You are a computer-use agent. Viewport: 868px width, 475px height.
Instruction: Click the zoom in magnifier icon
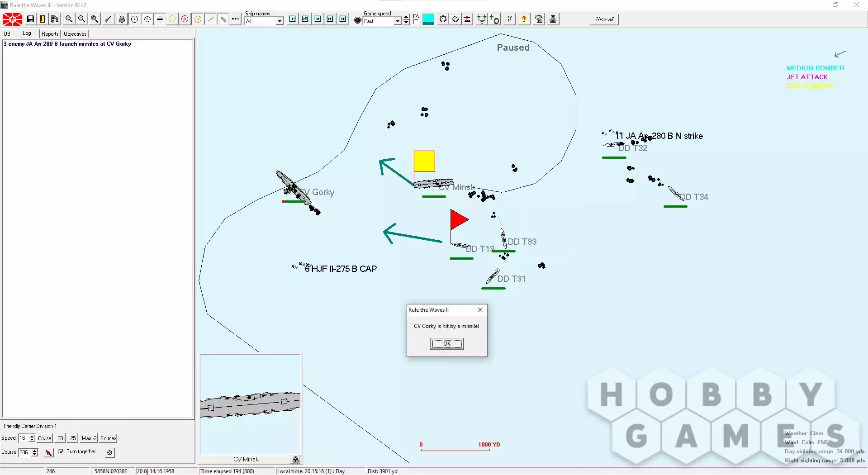click(69, 19)
